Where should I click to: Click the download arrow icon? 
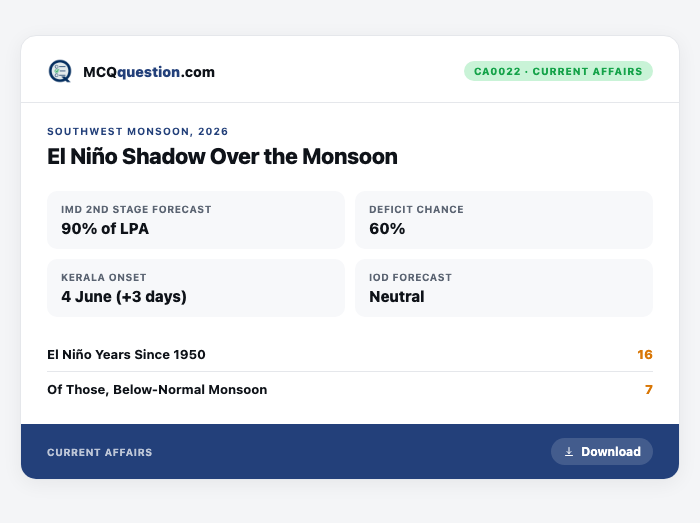[569, 452]
